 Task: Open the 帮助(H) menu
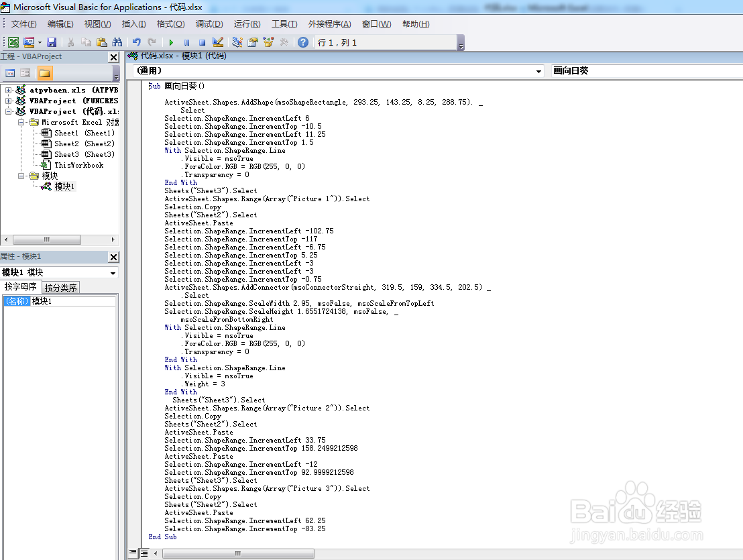click(x=416, y=24)
